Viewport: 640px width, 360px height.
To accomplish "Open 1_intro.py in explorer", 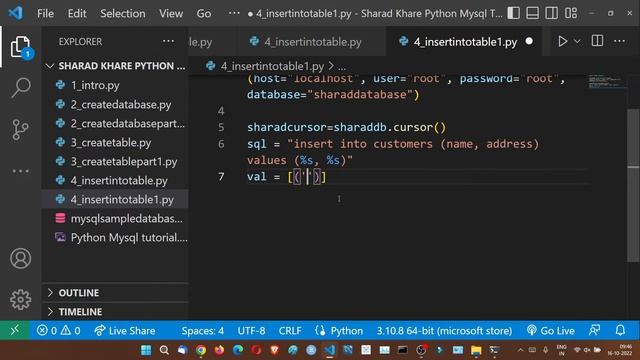I will pyautogui.click(x=115, y=85).
